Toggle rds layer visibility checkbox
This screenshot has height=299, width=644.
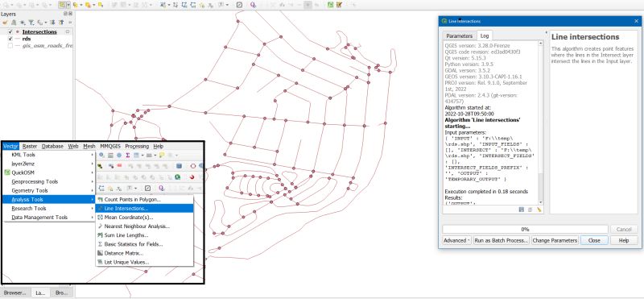pyautogui.click(x=10, y=39)
